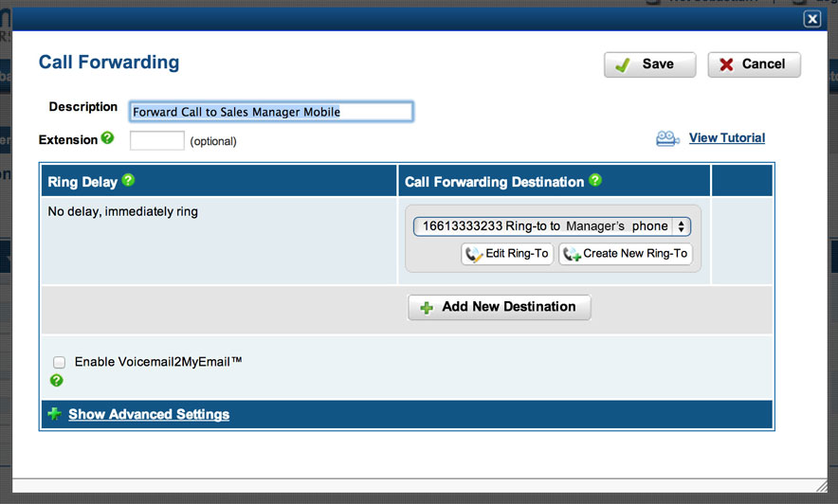Open the Ring-to Manager's phone dropdown
The image size is (838, 504).
(x=552, y=226)
